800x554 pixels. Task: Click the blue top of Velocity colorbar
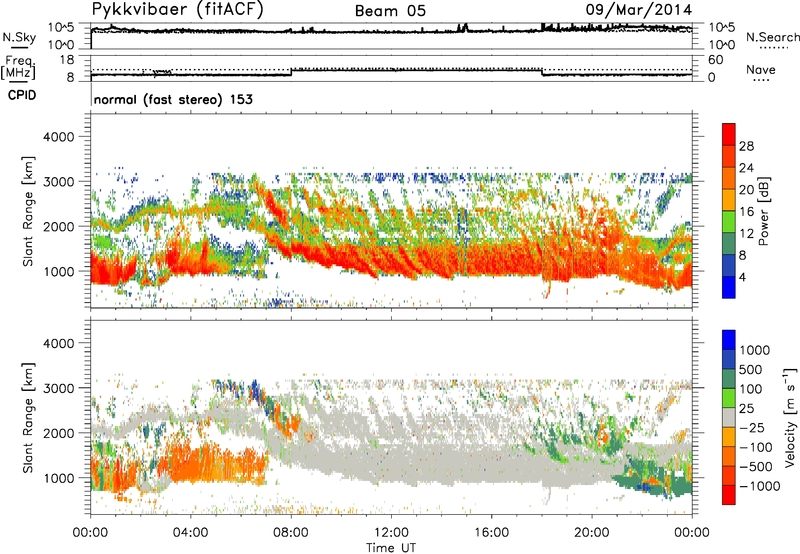pyautogui.click(x=729, y=340)
